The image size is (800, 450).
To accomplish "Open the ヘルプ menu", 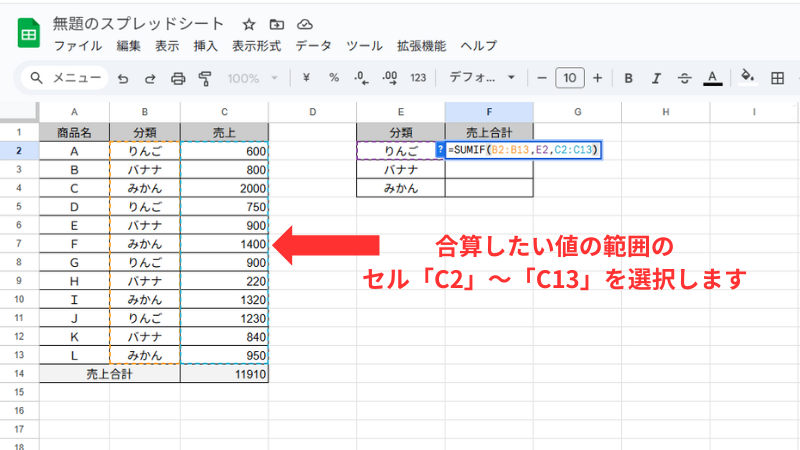I will pyautogui.click(x=479, y=46).
